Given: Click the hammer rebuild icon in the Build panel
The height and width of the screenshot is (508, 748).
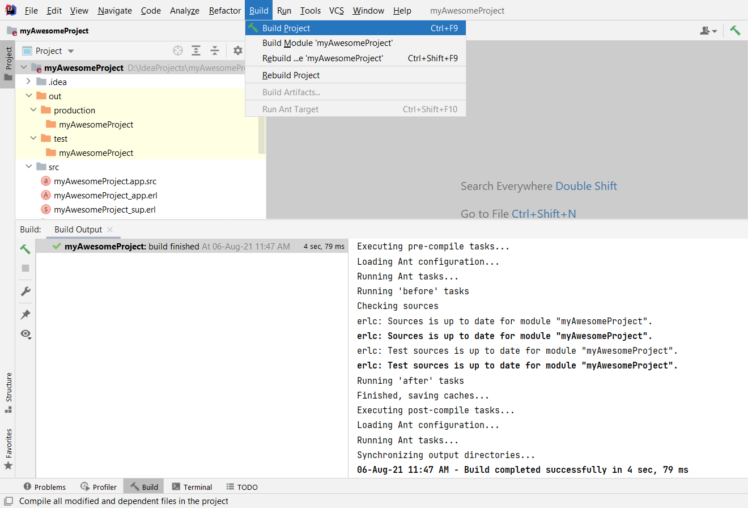Looking at the screenshot, I should point(25,248).
